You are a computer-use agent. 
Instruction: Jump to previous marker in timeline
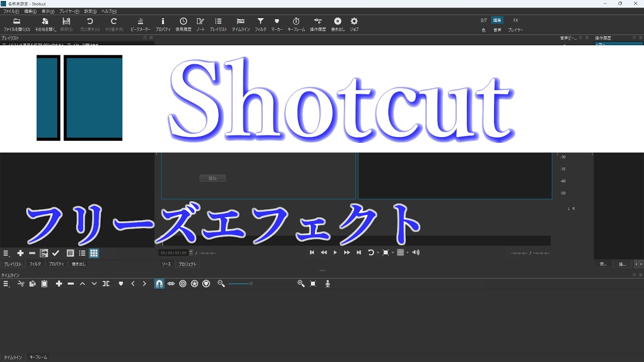click(x=133, y=284)
